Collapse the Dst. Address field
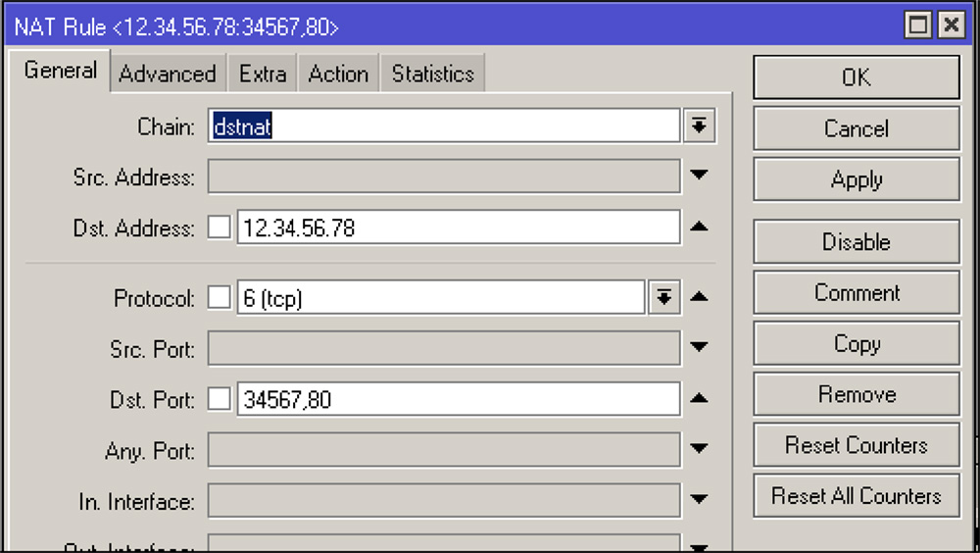The width and height of the screenshot is (980, 553). click(699, 227)
